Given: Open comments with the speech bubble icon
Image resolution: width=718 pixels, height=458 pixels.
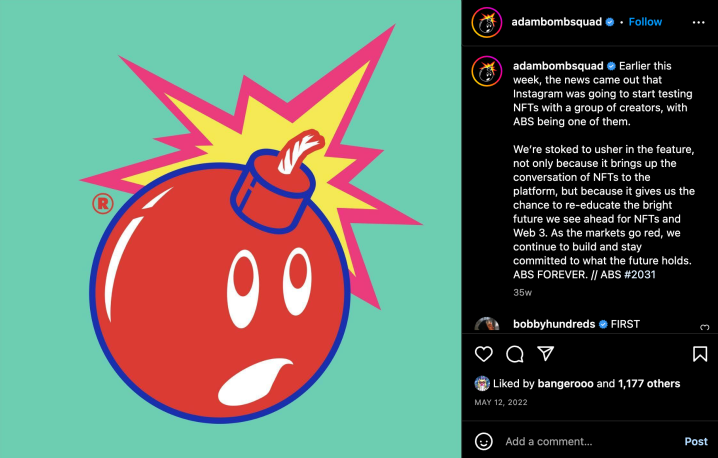Looking at the screenshot, I should click(515, 354).
